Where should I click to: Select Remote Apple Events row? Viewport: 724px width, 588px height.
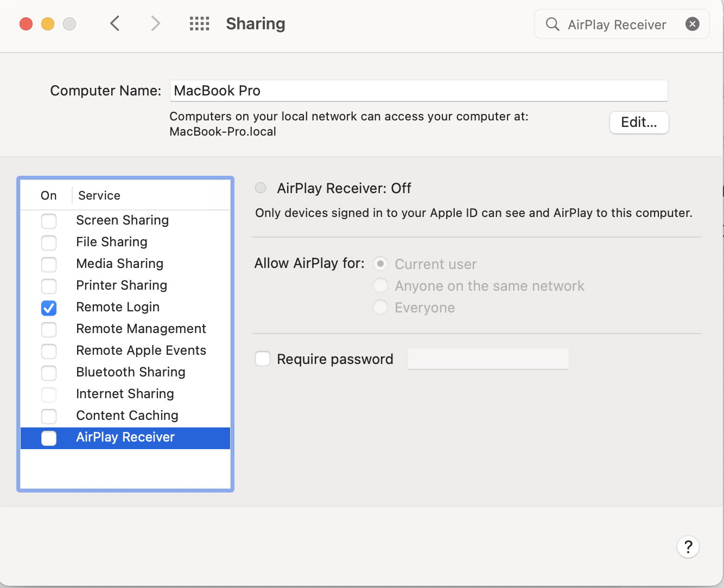125,350
